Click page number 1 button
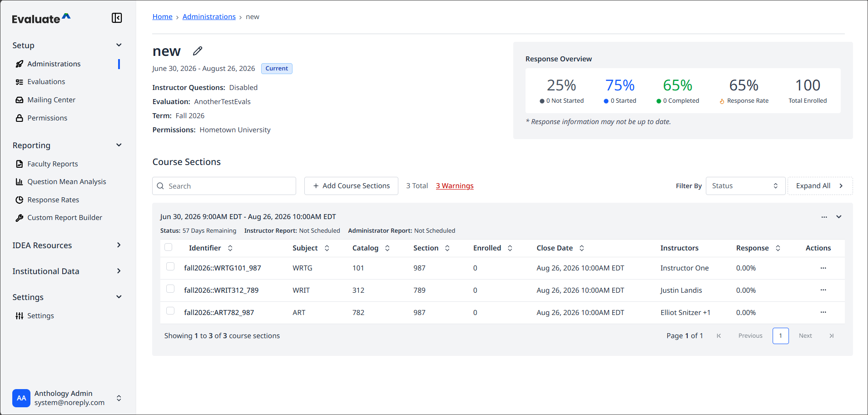The height and width of the screenshot is (415, 868). pos(781,336)
